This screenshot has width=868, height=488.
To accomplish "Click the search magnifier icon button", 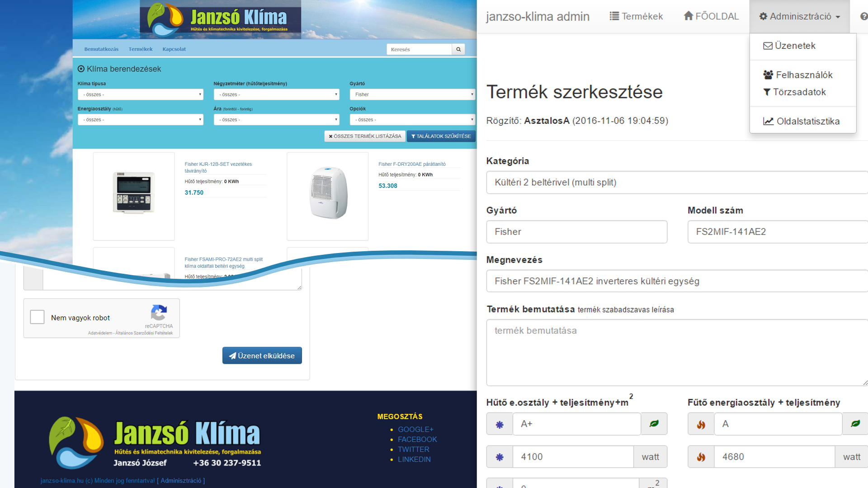I will [x=458, y=49].
